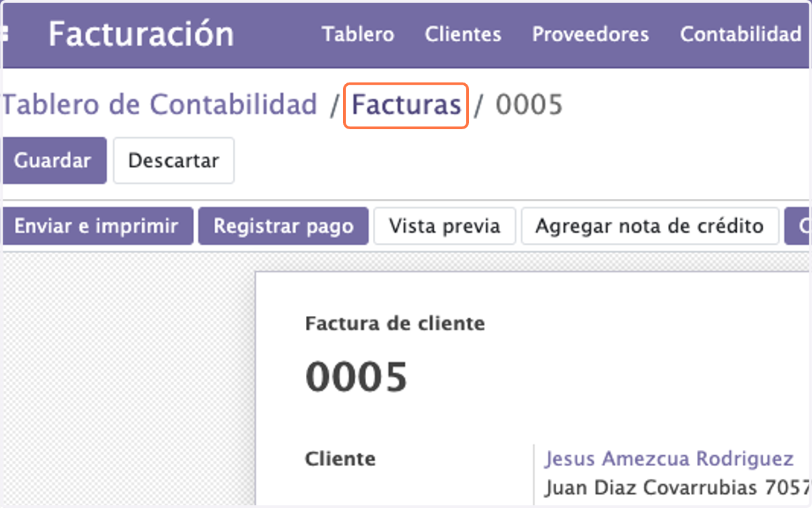Image resolution: width=812 pixels, height=508 pixels.
Task: Click the invoice number 0005 heading
Action: (x=357, y=377)
